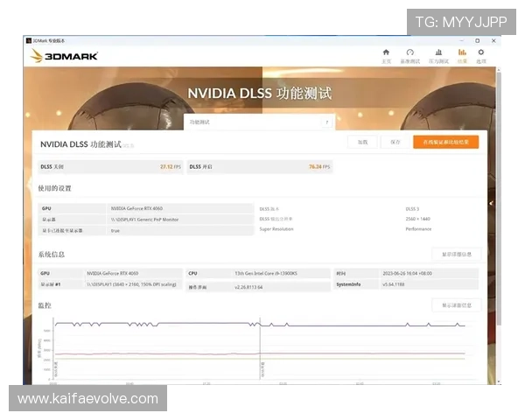The width and height of the screenshot is (525, 420).
Task: Click the "DLSS 开启" label
Action: (x=200, y=167)
